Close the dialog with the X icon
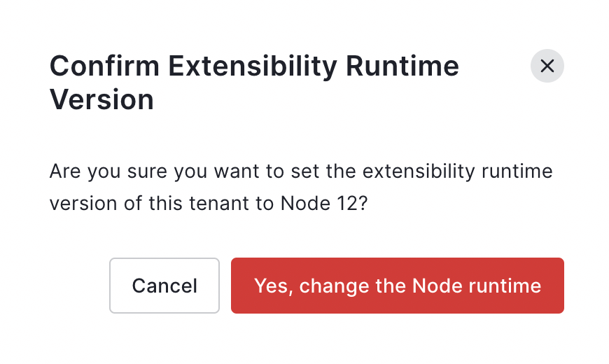 (x=547, y=66)
